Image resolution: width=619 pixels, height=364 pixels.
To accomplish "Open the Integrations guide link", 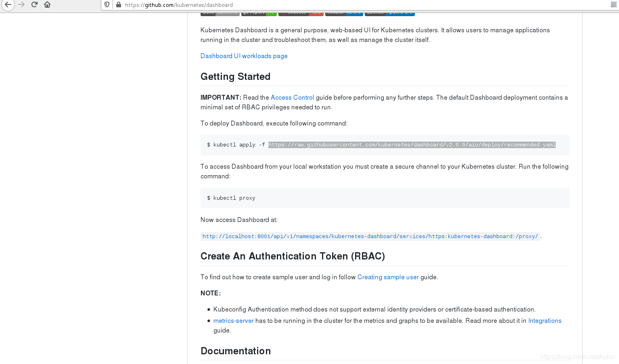I will pos(545,321).
